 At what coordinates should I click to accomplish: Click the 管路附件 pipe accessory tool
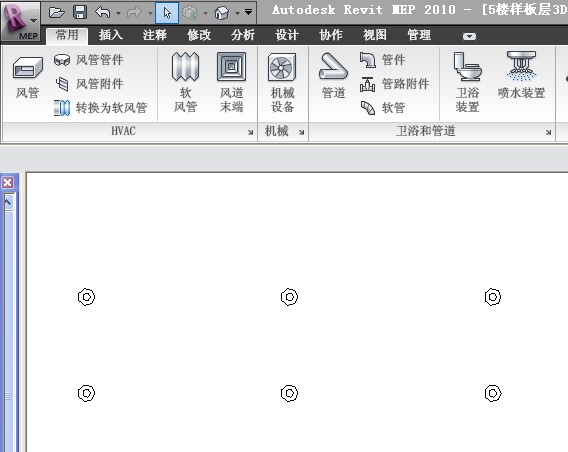(394, 84)
